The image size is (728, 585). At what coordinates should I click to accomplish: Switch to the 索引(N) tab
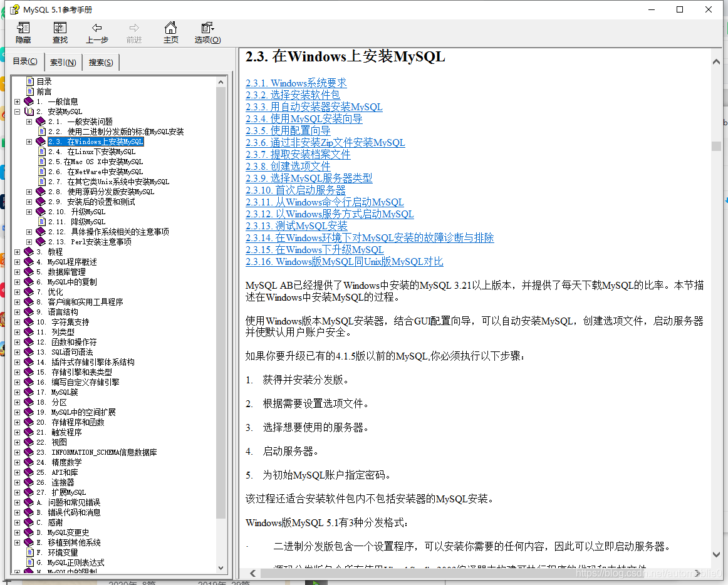tap(63, 62)
